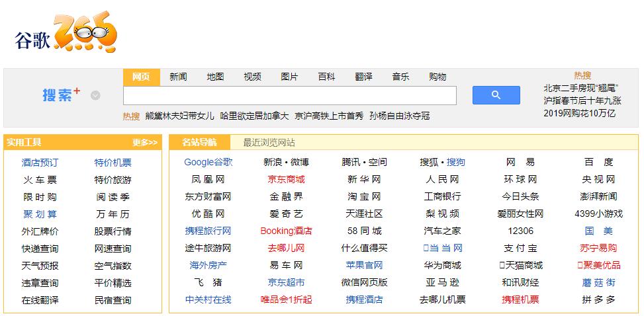Open the 股票行情 tool link
This screenshot has width=644, height=316.
[113, 231]
